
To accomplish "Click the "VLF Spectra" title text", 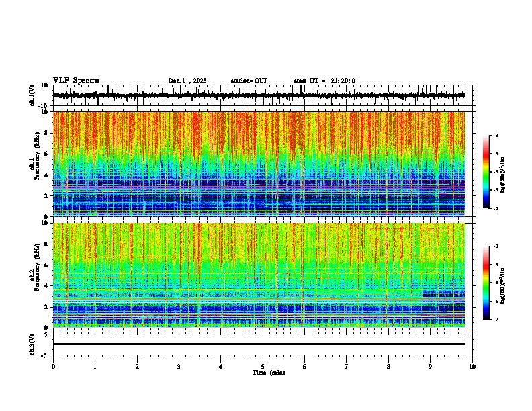I will (76, 81).
